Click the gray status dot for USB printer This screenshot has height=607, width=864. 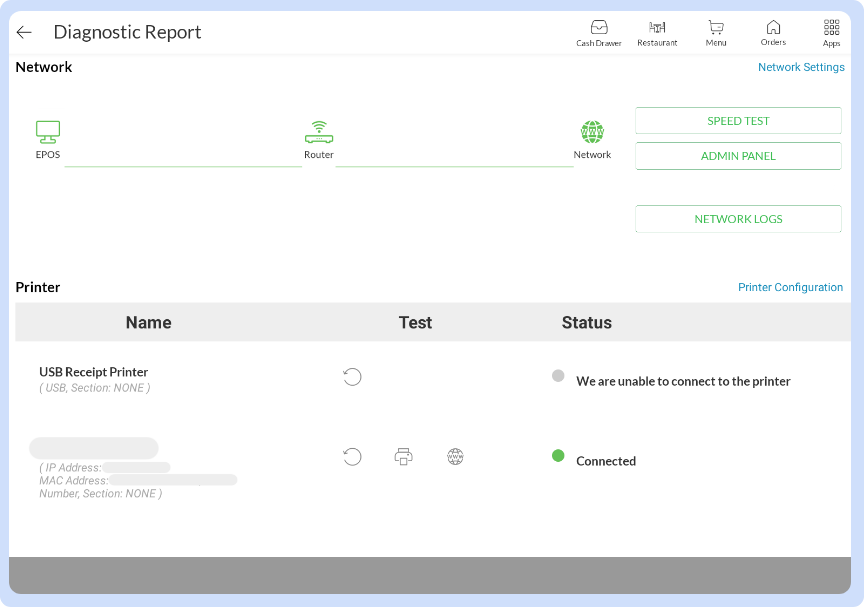558,376
